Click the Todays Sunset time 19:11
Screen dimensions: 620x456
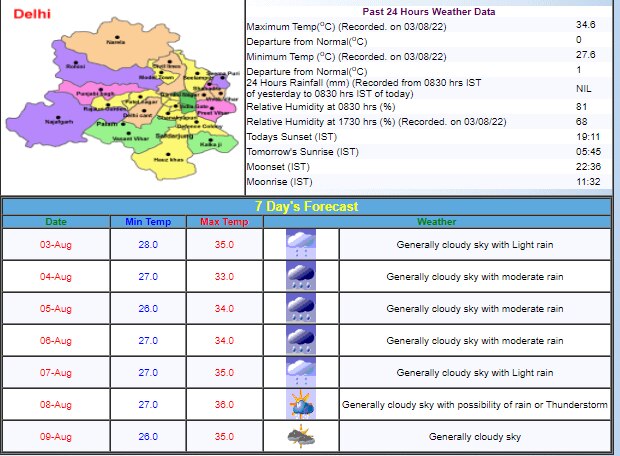click(x=588, y=137)
